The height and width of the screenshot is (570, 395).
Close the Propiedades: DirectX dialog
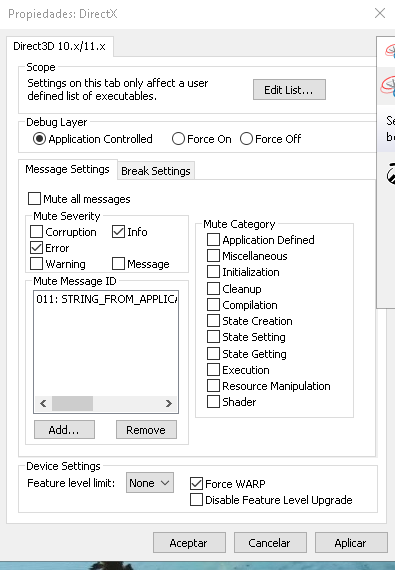380,13
